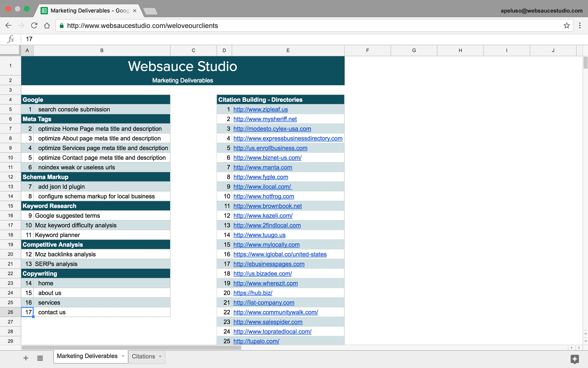Click the Explore icon at bottom right

pyautogui.click(x=575, y=359)
